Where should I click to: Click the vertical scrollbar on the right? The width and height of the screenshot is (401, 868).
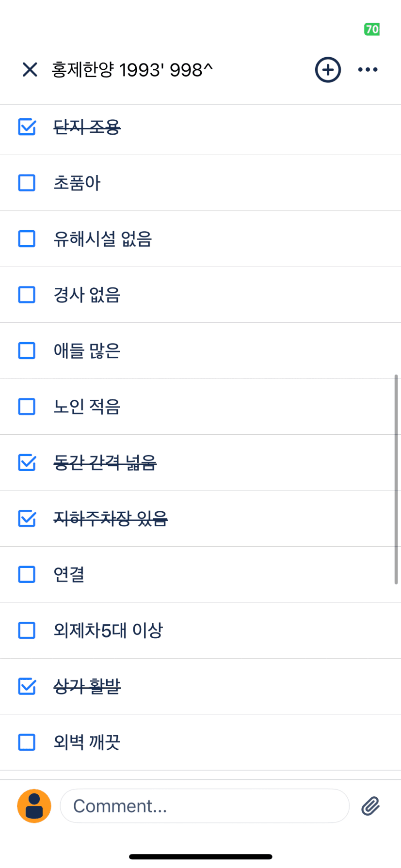[396, 479]
